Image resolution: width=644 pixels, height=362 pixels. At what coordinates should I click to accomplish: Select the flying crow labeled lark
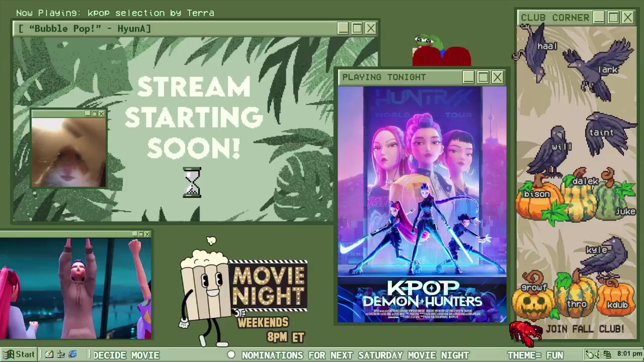(x=599, y=69)
